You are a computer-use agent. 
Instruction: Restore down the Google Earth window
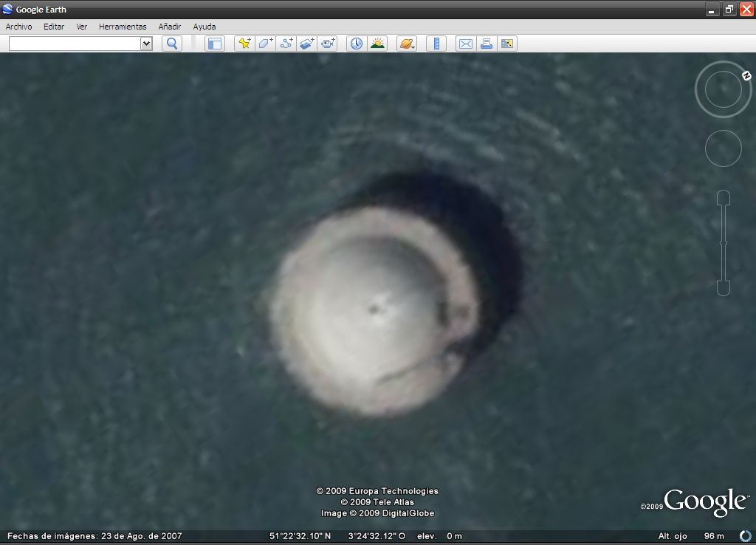pyautogui.click(x=729, y=10)
